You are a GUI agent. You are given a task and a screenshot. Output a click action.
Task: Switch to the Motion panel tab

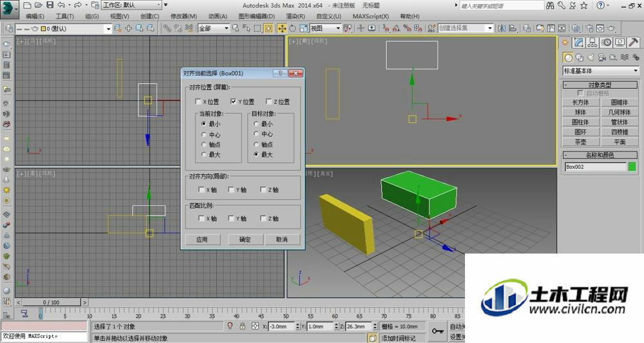tap(606, 42)
